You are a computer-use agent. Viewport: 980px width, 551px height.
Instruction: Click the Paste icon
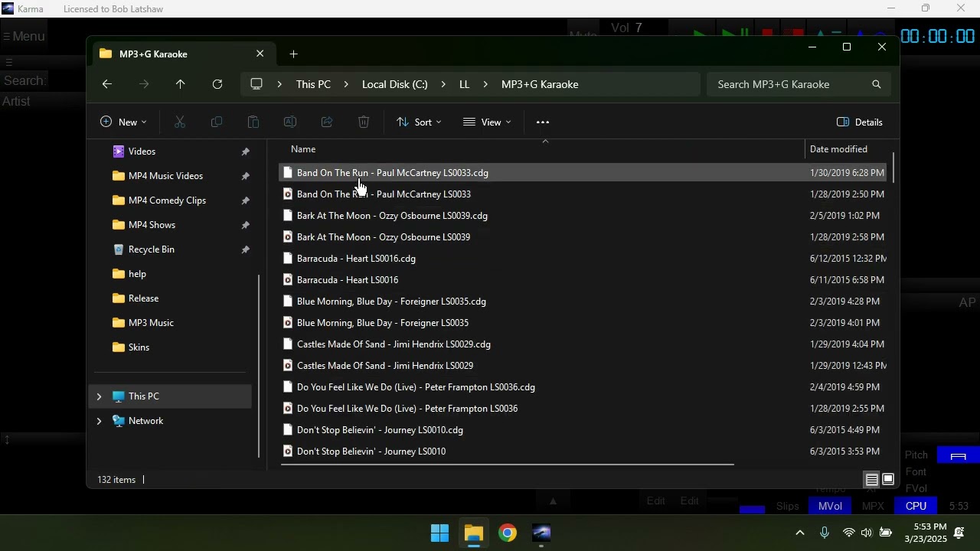click(253, 122)
